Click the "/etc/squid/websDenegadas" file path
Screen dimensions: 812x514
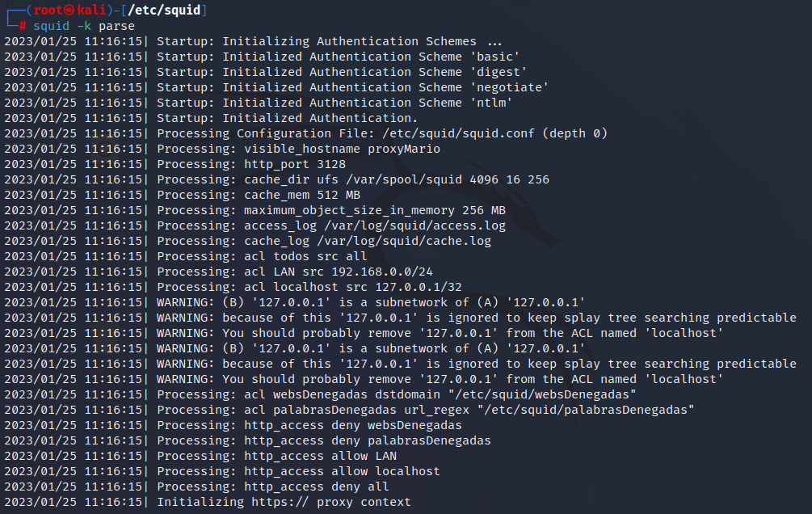pos(542,395)
